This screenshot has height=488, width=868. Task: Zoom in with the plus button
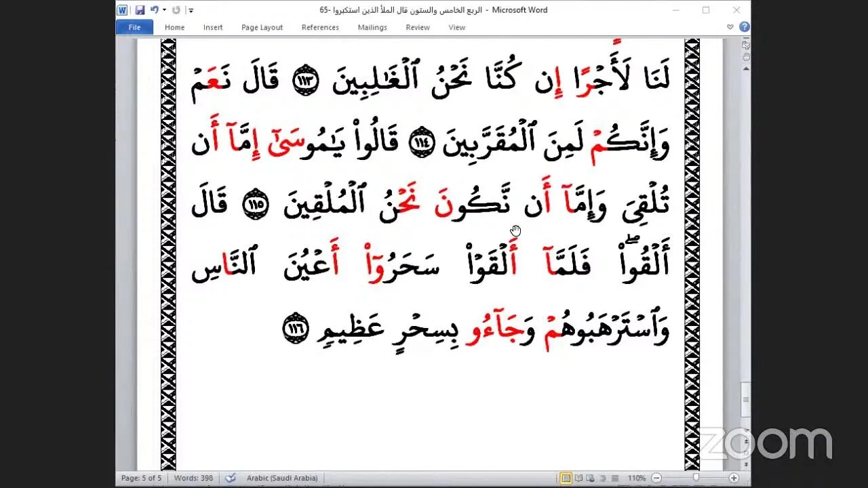(734, 478)
